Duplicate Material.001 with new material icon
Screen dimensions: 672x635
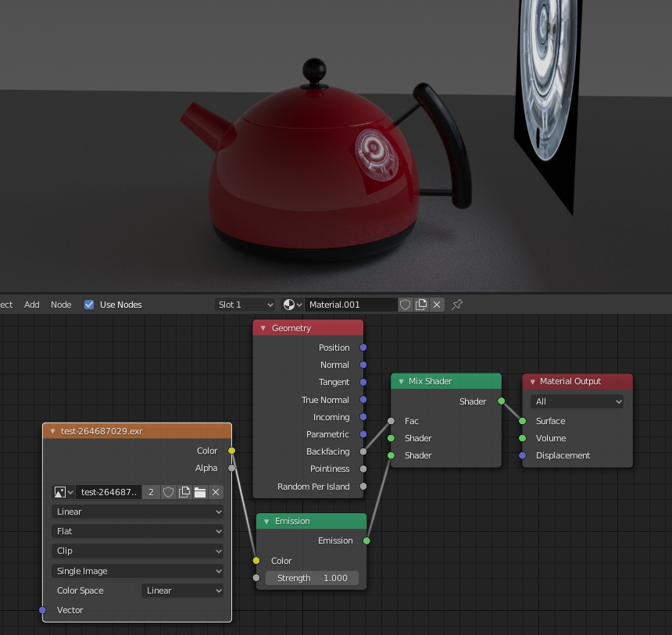coord(421,305)
